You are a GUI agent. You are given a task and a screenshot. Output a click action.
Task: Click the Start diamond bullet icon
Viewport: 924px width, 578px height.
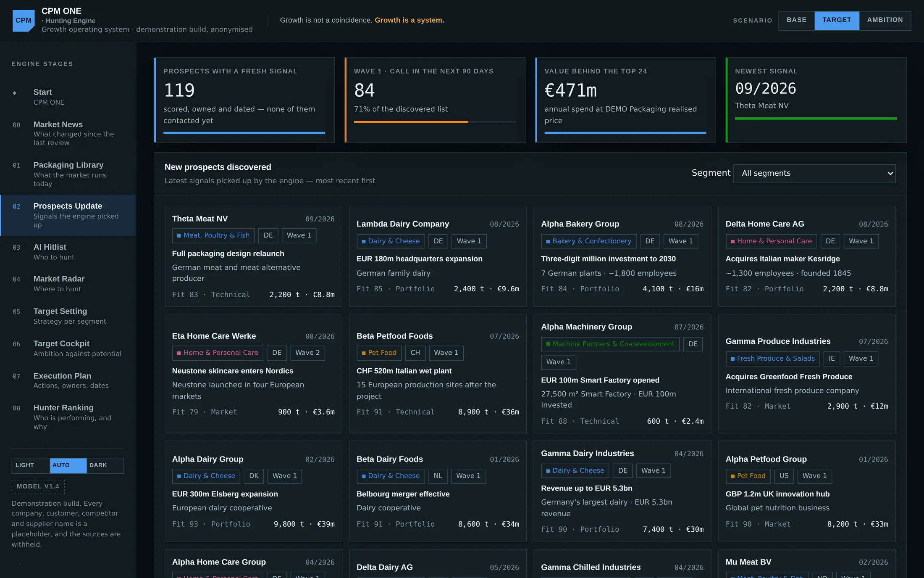[x=15, y=93]
